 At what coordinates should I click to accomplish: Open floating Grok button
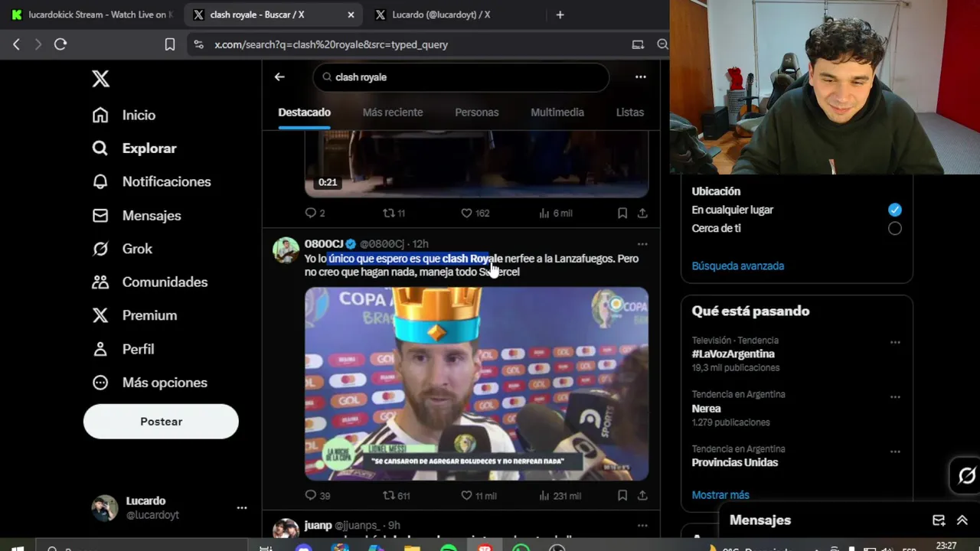[x=967, y=476]
